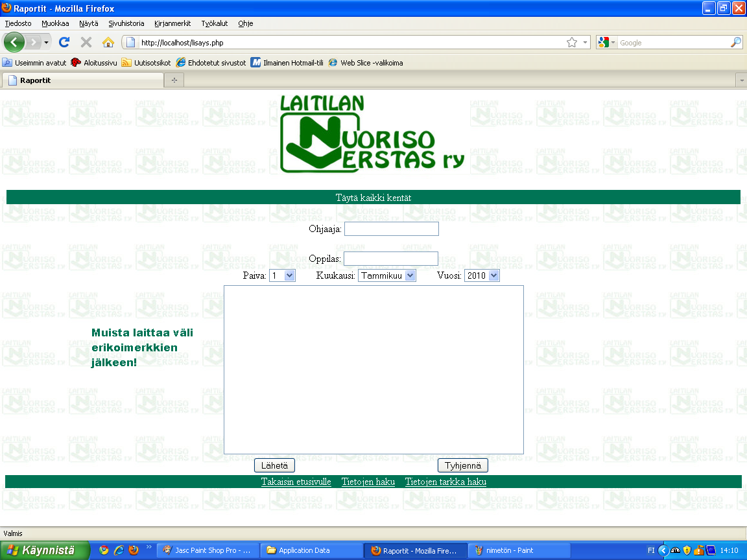Open the Ehdotetut sivustot bookmark
Image resolution: width=747 pixels, height=560 pixels.
(211, 63)
